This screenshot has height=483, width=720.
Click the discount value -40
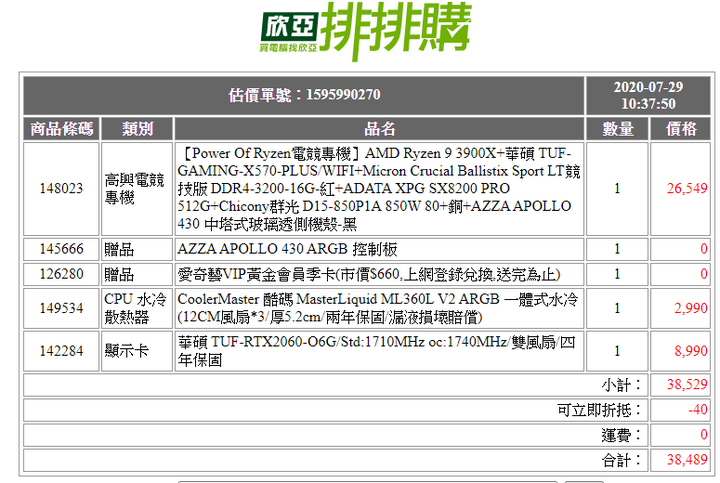(698, 410)
